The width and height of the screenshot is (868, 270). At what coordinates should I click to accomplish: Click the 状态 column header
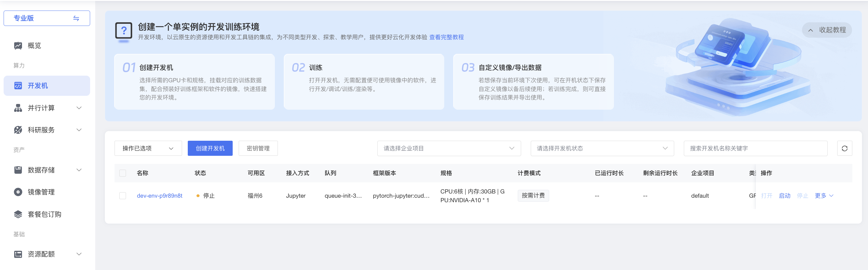point(200,173)
